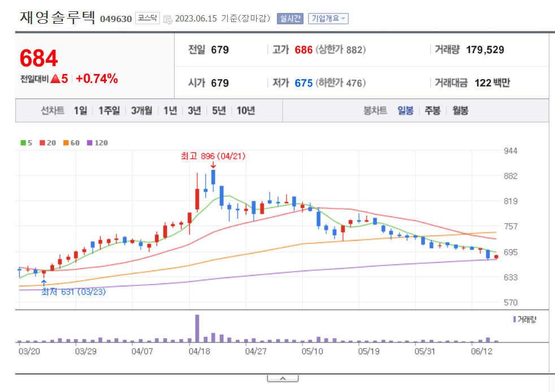This screenshot has height=392, width=555.
Task: Click the tallest volume bar at 04/18
Action: pos(197,328)
